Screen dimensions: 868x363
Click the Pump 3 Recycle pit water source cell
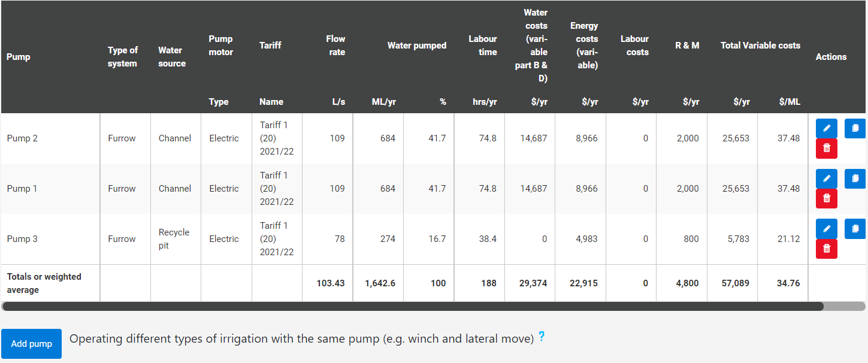[x=174, y=239]
